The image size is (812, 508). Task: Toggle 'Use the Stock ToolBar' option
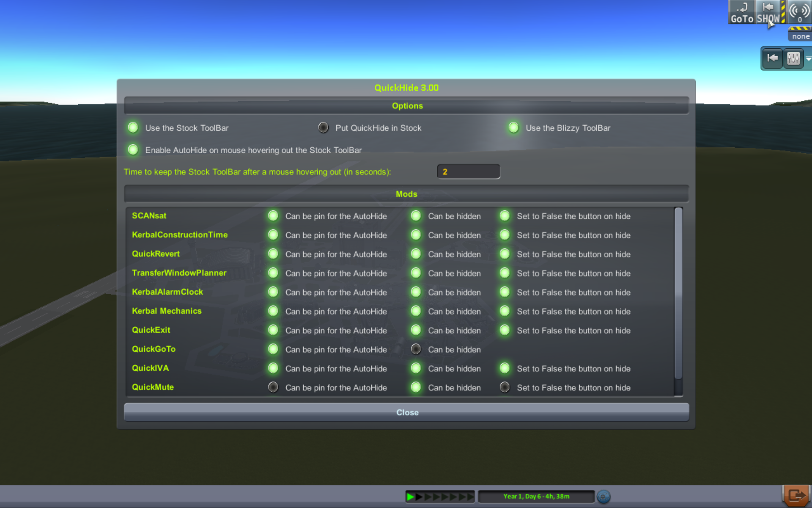(x=133, y=127)
